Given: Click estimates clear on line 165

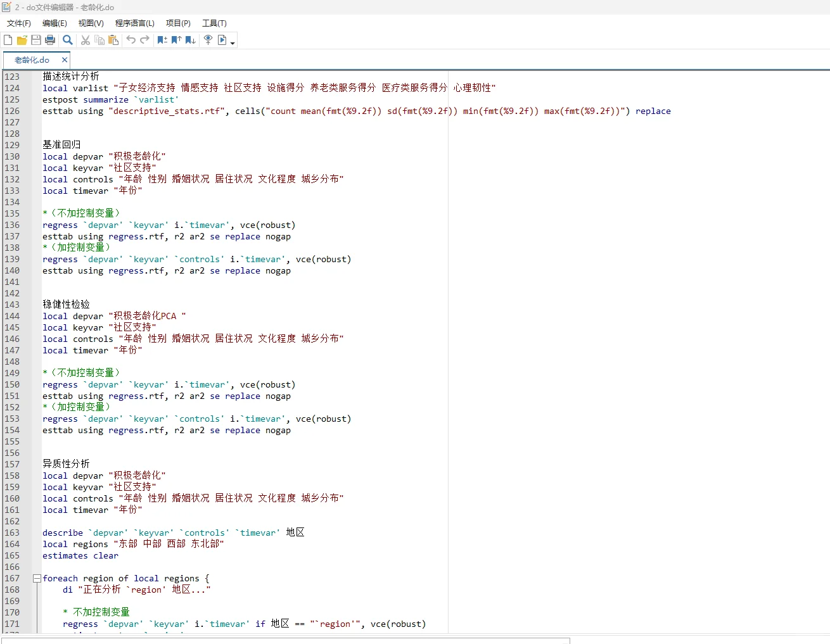Looking at the screenshot, I should pyautogui.click(x=80, y=555).
